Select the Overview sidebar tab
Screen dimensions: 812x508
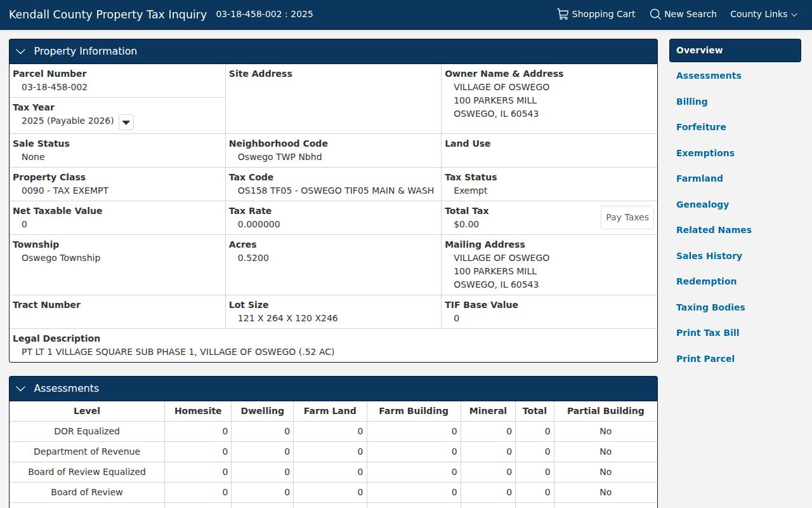[x=735, y=50]
